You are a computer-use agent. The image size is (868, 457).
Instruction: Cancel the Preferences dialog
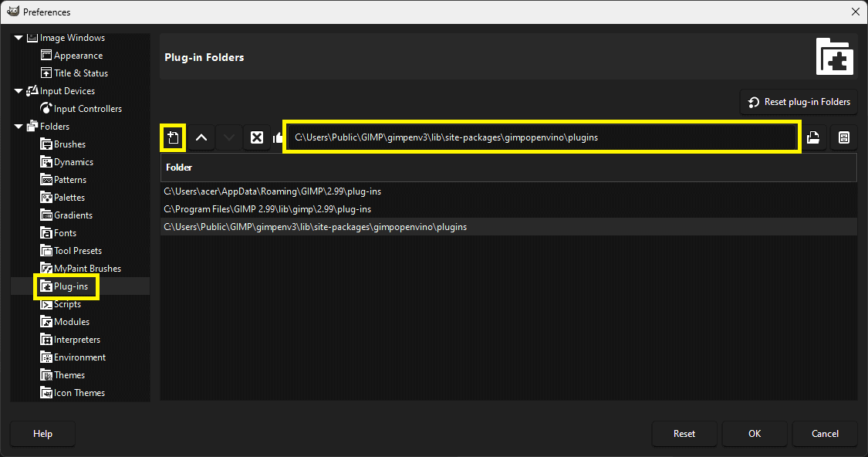pos(825,434)
